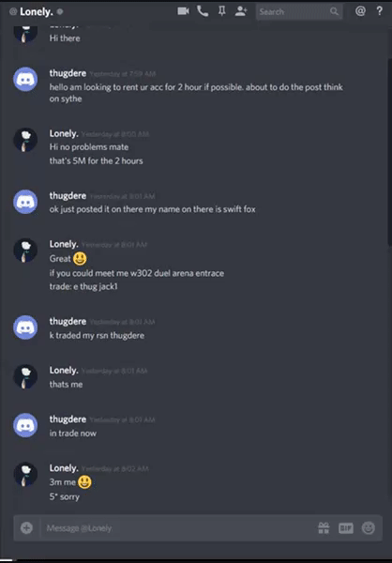Click the smiley emoji after 'Great'
Screen dimensions: 392x563
click(80, 259)
